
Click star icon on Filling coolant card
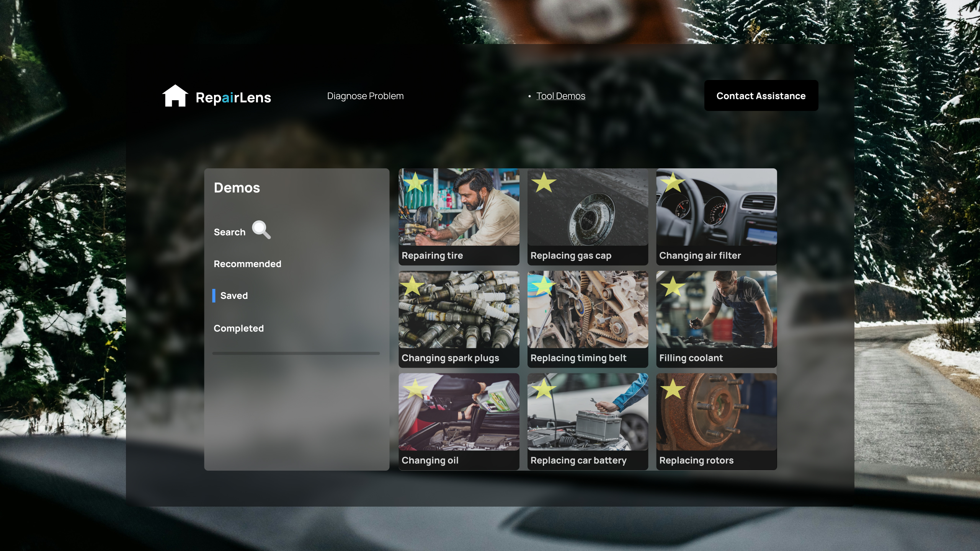coord(673,285)
